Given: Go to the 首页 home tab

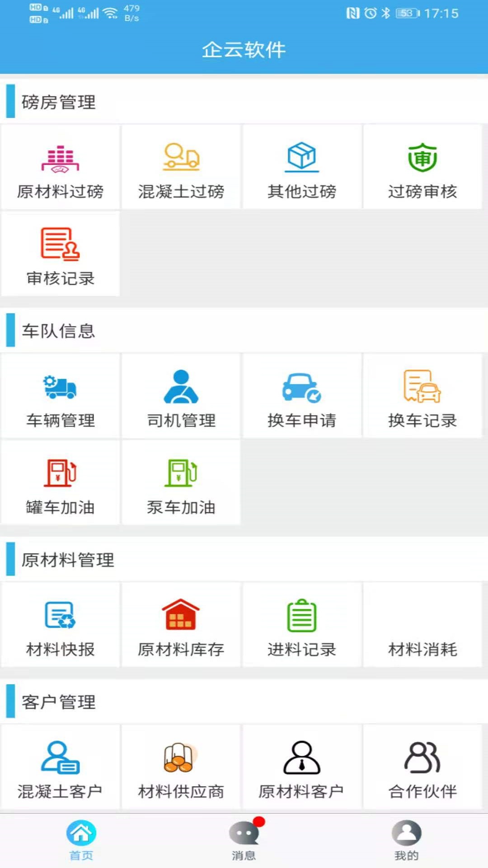Looking at the screenshot, I should click(x=81, y=839).
